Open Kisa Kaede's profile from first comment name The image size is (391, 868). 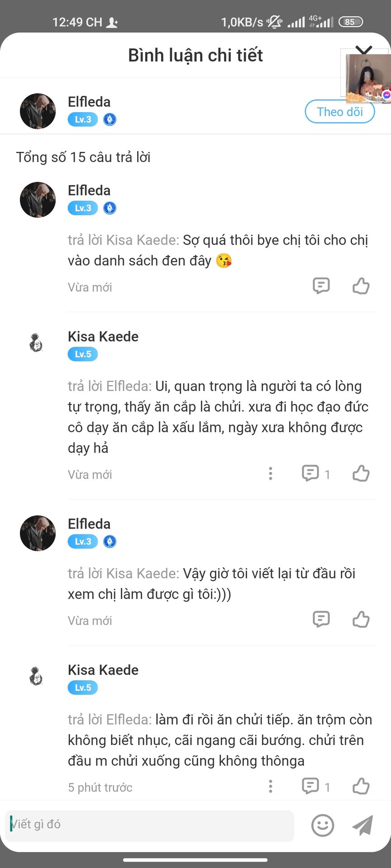coord(103,336)
